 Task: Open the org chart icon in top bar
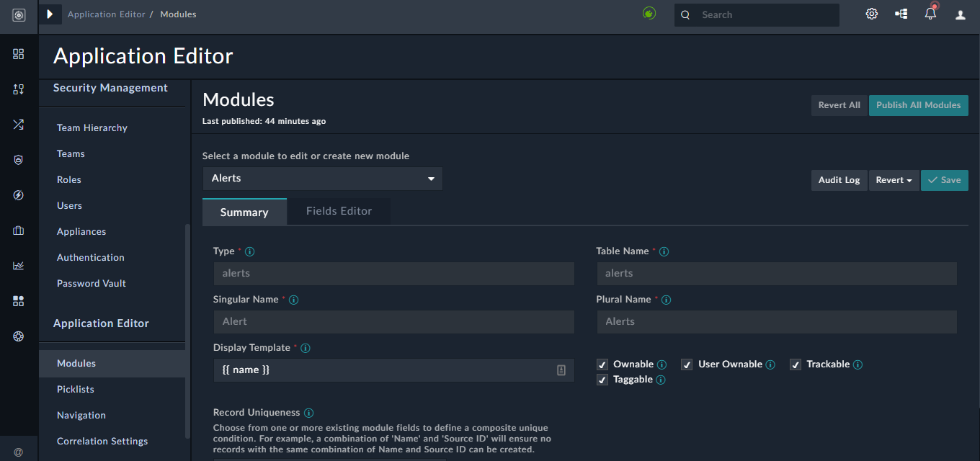(901, 14)
